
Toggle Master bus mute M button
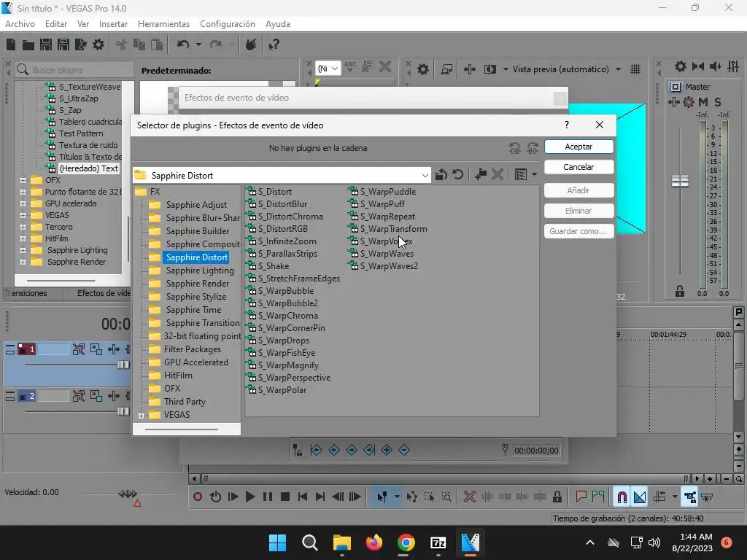[703, 102]
